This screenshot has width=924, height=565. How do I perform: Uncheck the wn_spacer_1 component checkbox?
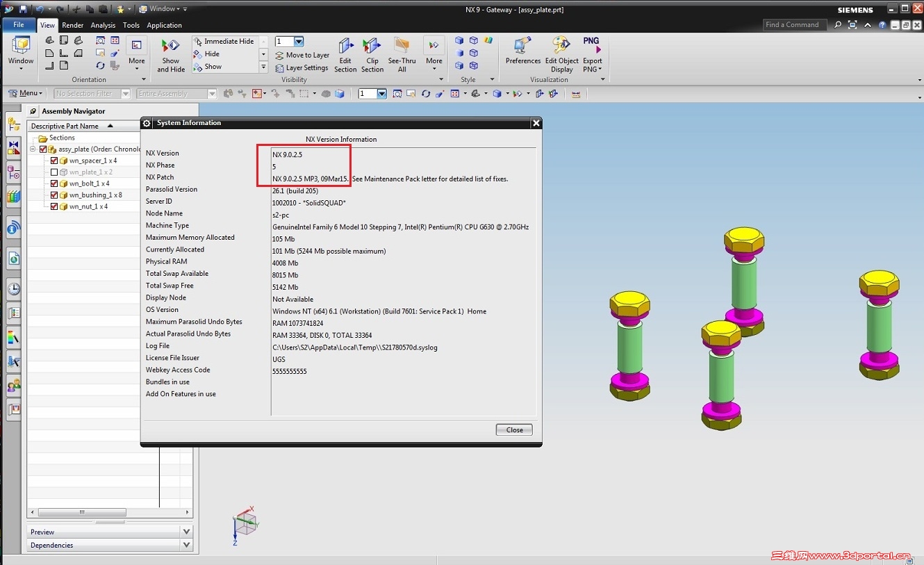pyautogui.click(x=54, y=161)
